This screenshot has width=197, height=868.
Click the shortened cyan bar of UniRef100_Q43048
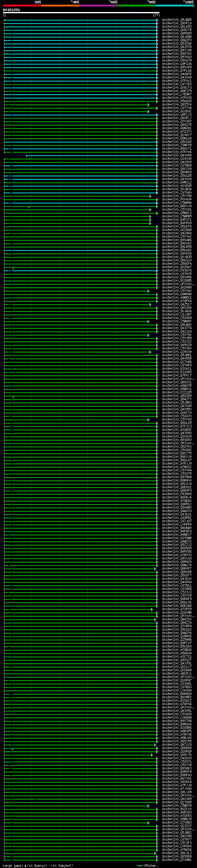pos(92,156)
